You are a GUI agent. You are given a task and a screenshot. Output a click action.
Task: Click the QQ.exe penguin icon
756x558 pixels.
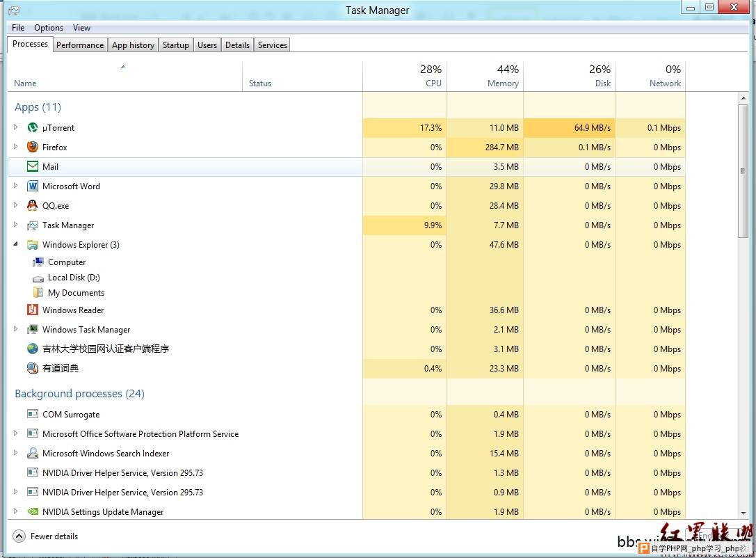coord(33,206)
